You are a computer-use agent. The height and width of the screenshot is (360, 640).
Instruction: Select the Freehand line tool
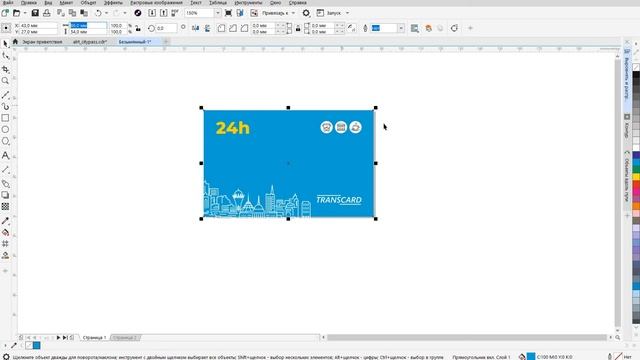coord(5,95)
